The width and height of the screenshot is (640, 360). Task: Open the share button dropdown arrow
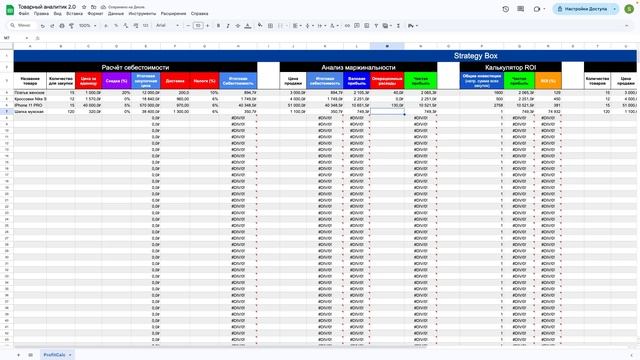(615, 9)
